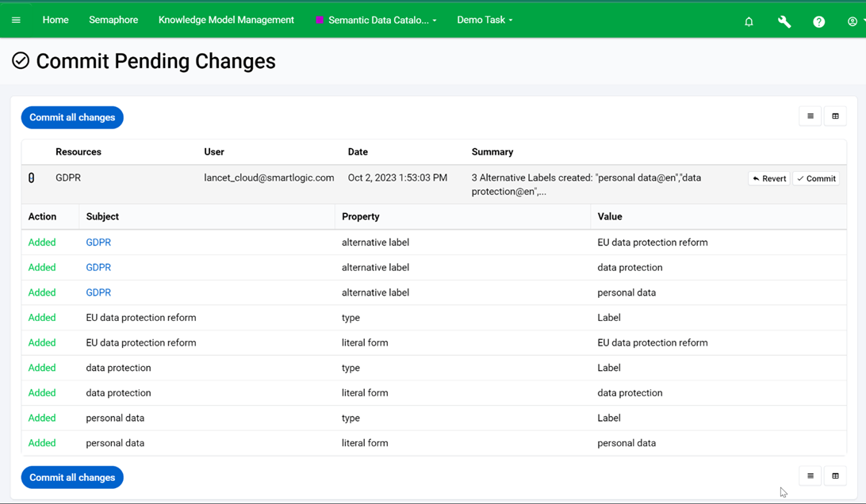Switch to table view at bottom
The width and height of the screenshot is (866, 504).
pyautogui.click(x=835, y=476)
